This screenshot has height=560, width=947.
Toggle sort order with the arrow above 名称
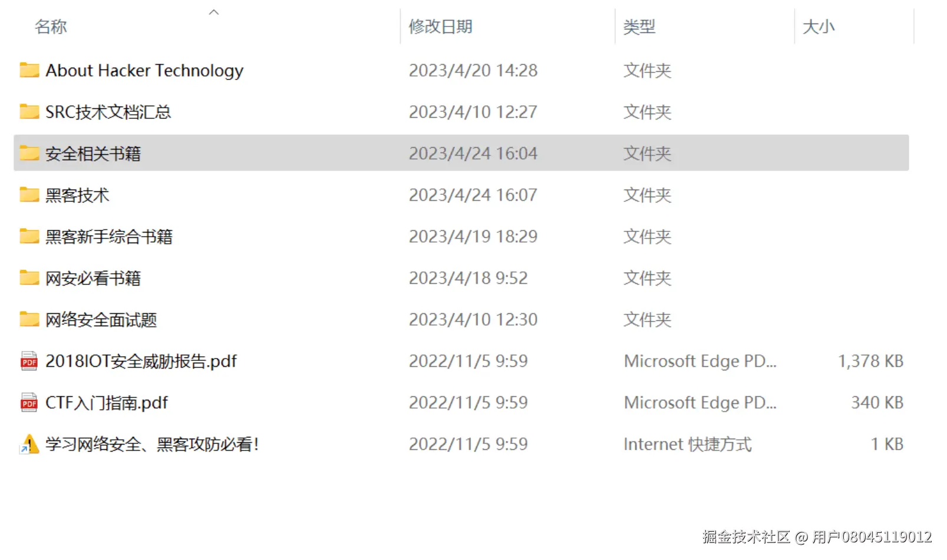pyautogui.click(x=214, y=12)
